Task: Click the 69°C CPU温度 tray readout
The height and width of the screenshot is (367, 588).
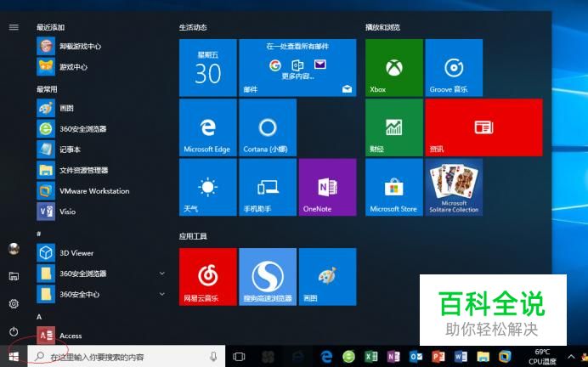Action: point(542,357)
